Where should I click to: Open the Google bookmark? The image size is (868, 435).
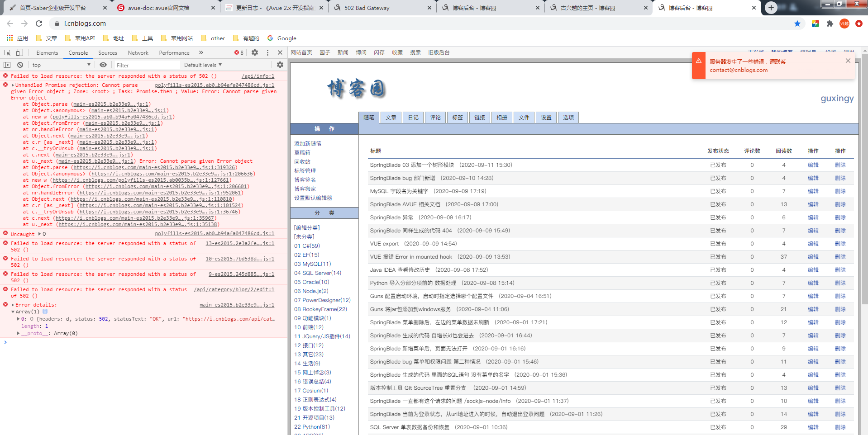click(x=282, y=38)
